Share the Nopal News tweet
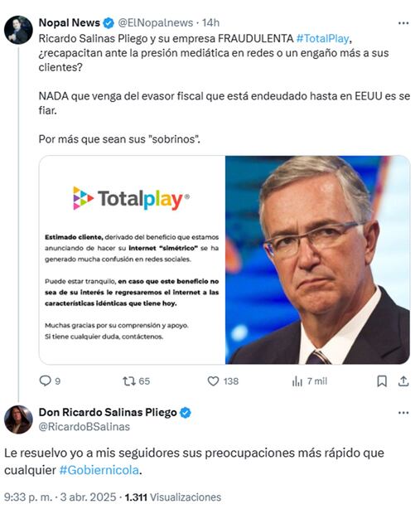Viewport: 420px width, 514px height. coord(403,381)
